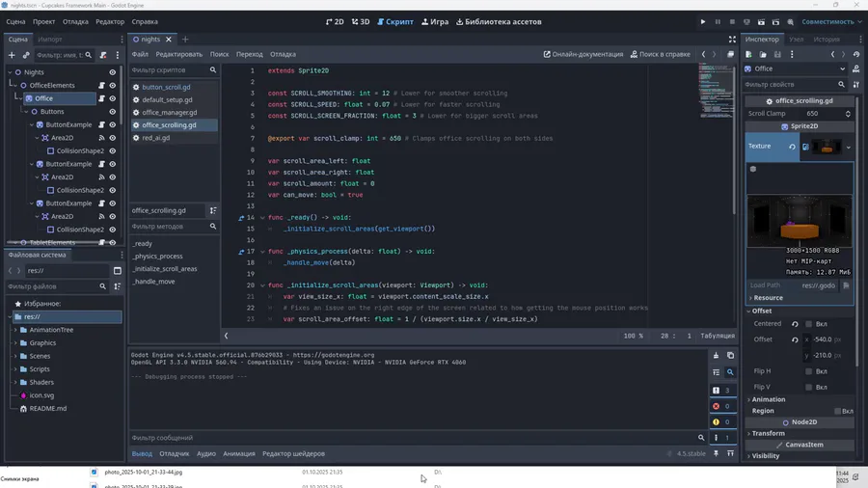Click the Фильтр файлов input field
Image resolution: width=868 pixels, height=488 pixels.
coord(51,286)
